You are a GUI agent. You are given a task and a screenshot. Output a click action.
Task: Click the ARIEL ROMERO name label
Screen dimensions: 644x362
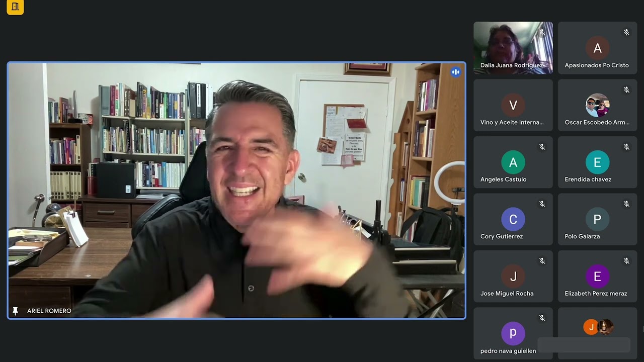[49, 311]
